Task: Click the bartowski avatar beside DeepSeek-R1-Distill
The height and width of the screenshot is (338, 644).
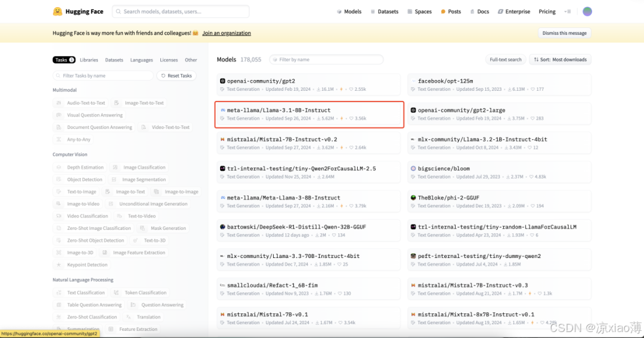Action: [x=222, y=227]
